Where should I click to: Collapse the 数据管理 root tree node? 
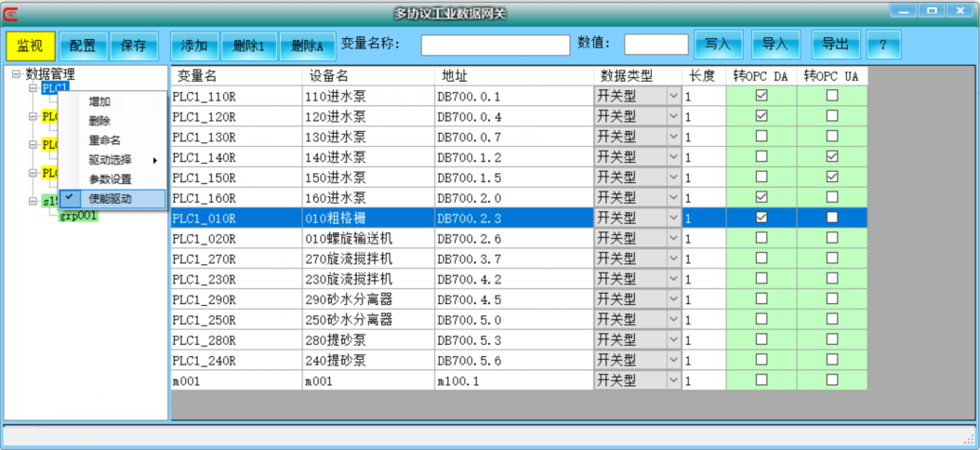(x=16, y=74)
